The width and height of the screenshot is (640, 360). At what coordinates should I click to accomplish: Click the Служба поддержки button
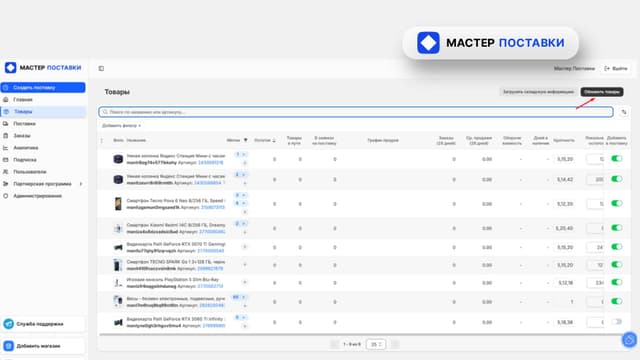tap(43, 324)
